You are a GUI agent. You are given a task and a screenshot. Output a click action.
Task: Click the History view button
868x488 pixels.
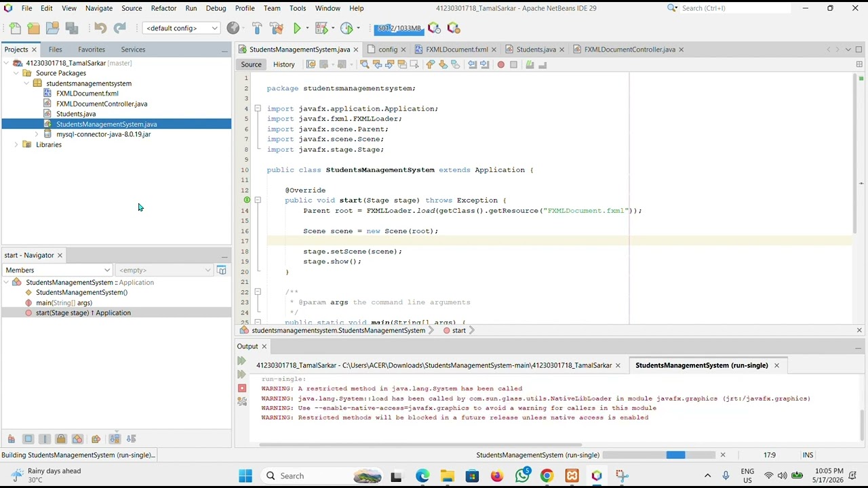(283, 64)
